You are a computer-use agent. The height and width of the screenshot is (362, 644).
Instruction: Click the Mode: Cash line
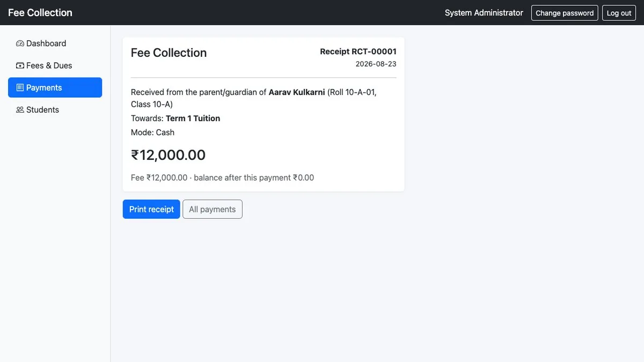[x=153, y=132]
